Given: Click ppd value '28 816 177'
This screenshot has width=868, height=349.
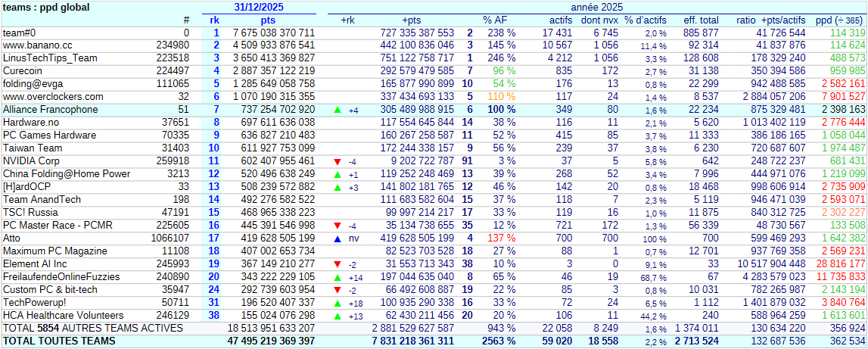Looking at the screenshot, I should 840,263.
